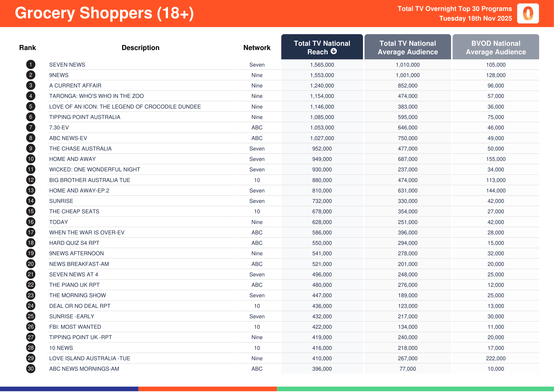Select the rank 5 circle badge

click(x=31, y=106)
